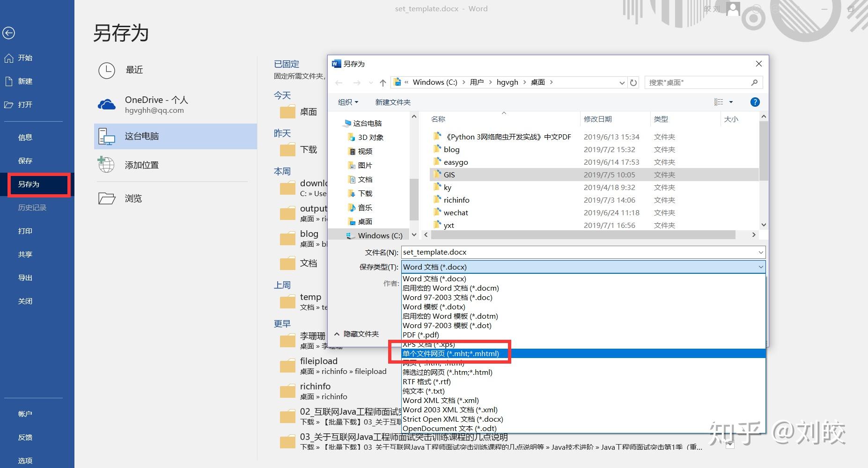
Task: Open 导出 from the sidebar
Action: point(25,278)
